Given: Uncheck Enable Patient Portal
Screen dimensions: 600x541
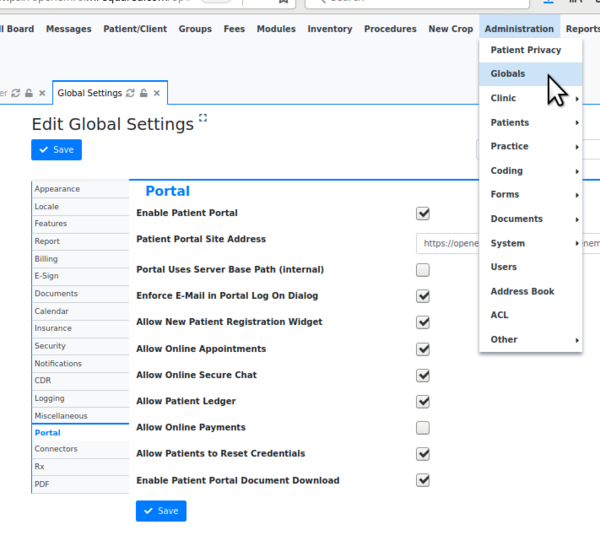Looking at the screenshot, I should [x=423, y=213].
